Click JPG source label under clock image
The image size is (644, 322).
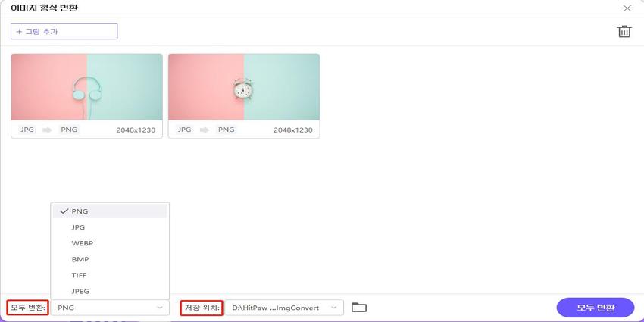(183, 130)
